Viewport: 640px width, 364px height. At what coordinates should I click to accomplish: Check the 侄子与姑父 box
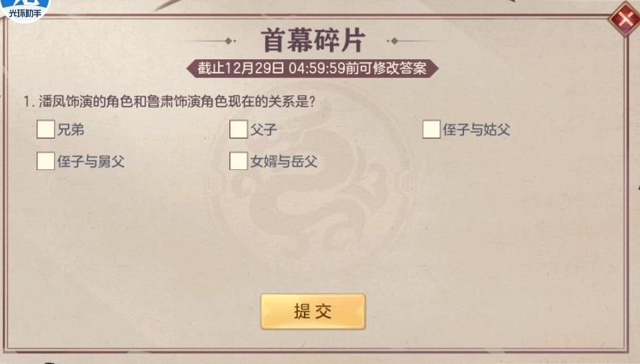tap(431, 129)
